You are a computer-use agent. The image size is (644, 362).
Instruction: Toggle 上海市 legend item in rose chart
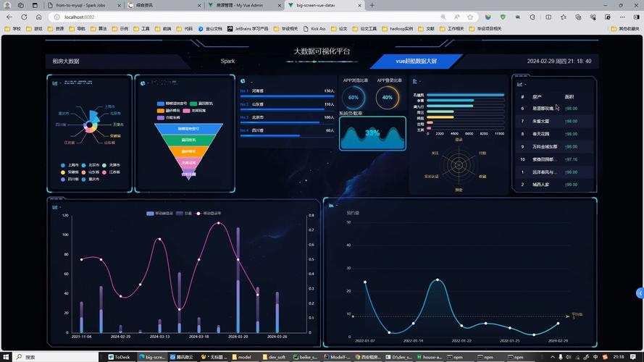tap(70, 165)
